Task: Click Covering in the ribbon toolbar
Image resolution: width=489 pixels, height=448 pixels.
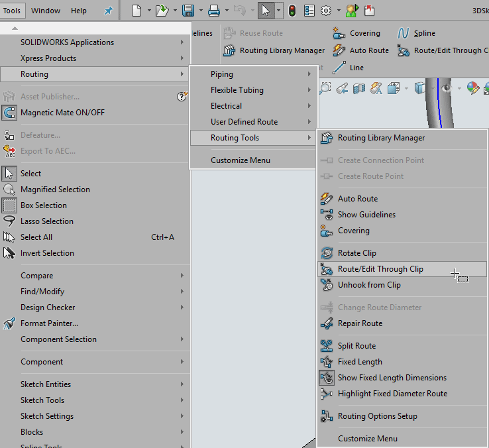Action: click(x=356, y=33)
